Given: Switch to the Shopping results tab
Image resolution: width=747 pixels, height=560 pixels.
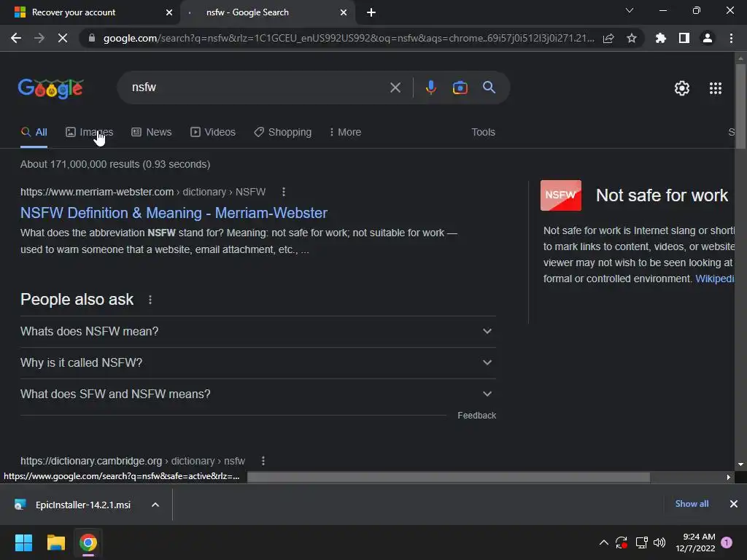Looking at the screenshot, I should click(x=283, y=132).
